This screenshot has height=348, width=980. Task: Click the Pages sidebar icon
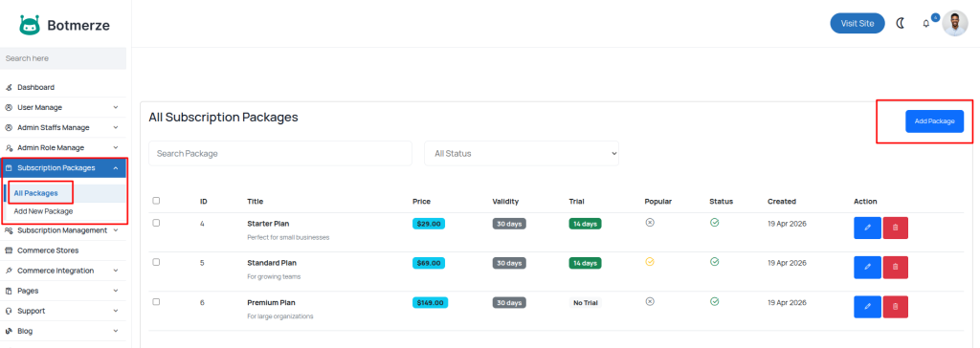[x=9, y=291]
